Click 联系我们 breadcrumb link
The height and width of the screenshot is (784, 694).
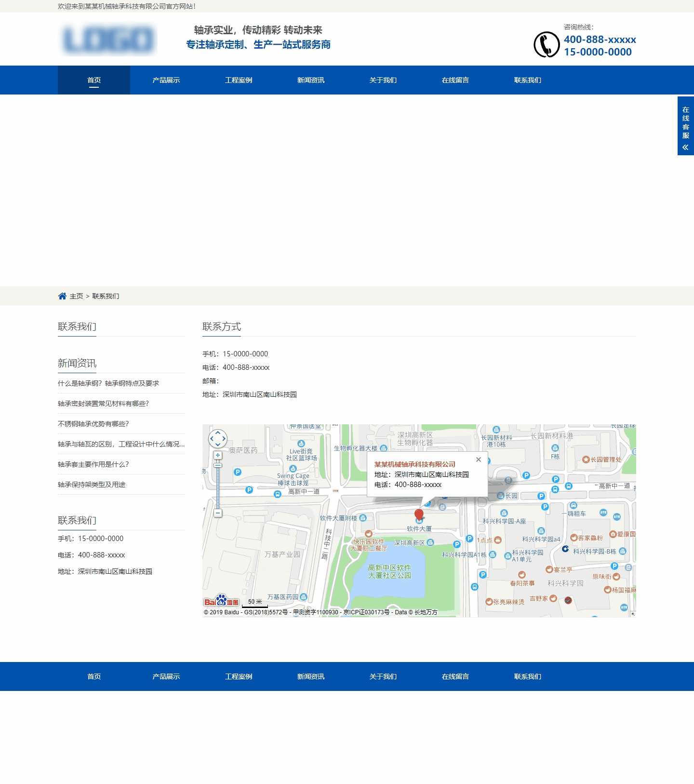point(106,296)
